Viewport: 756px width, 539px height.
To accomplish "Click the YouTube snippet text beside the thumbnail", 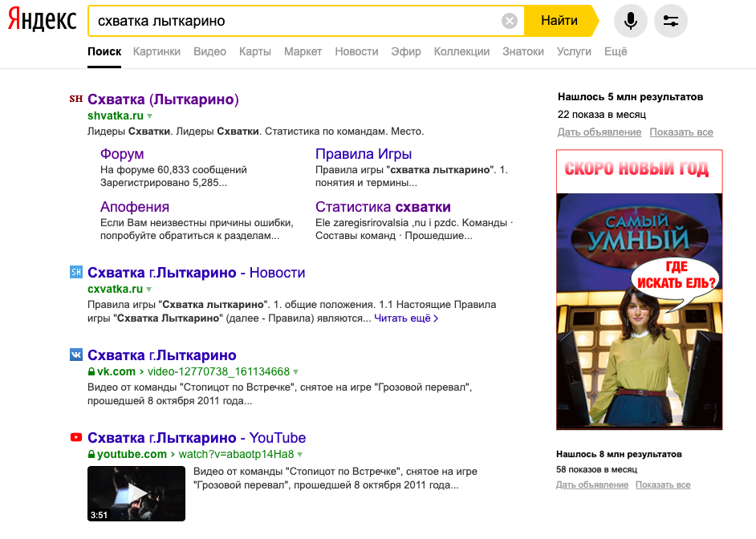I will 335,478.
